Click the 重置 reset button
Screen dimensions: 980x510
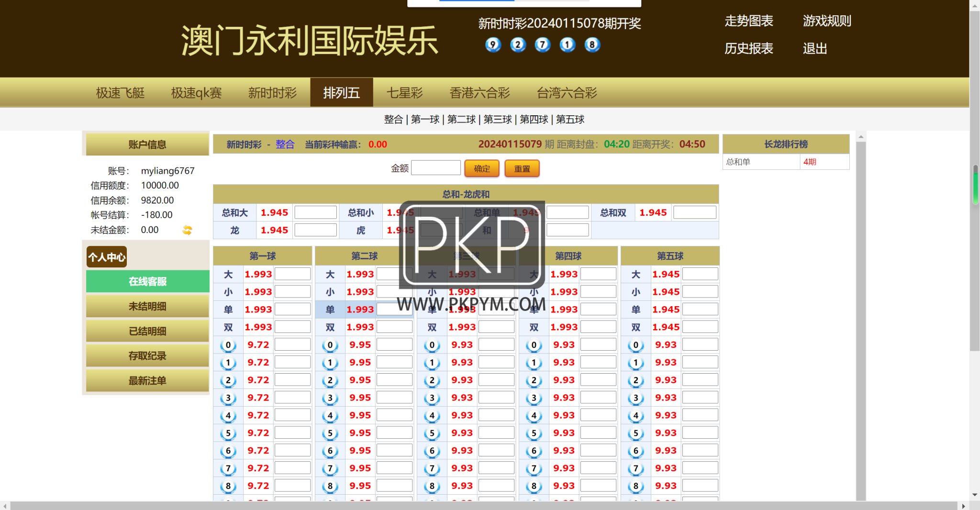coord(522,168)
